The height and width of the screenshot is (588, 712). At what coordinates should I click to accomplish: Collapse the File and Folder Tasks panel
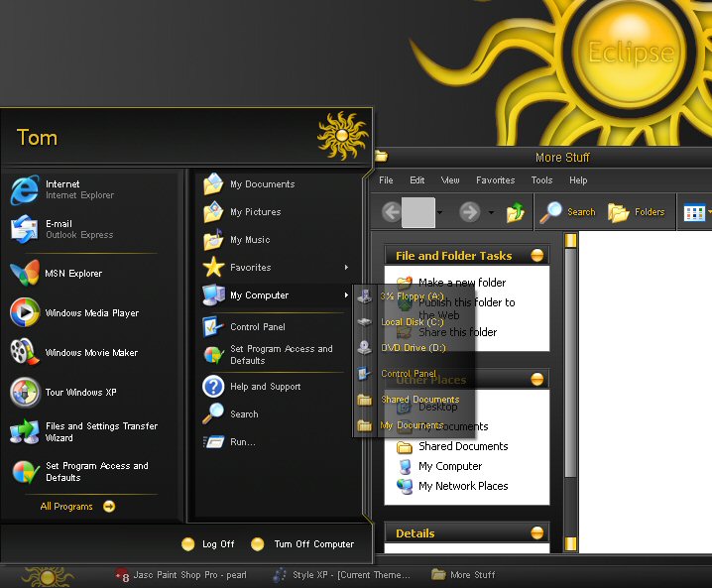pyautogui.click(x=536, y=256)
